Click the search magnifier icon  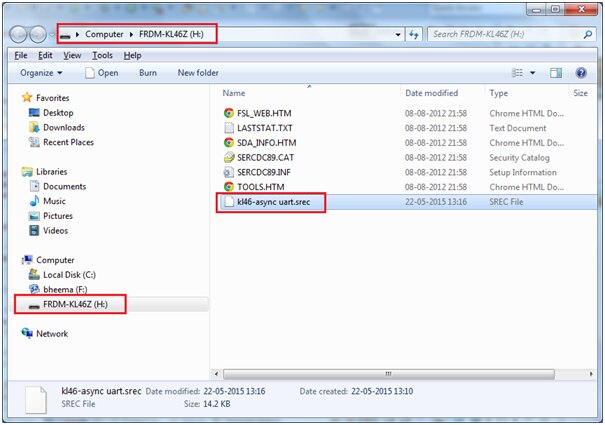[588, 34]
